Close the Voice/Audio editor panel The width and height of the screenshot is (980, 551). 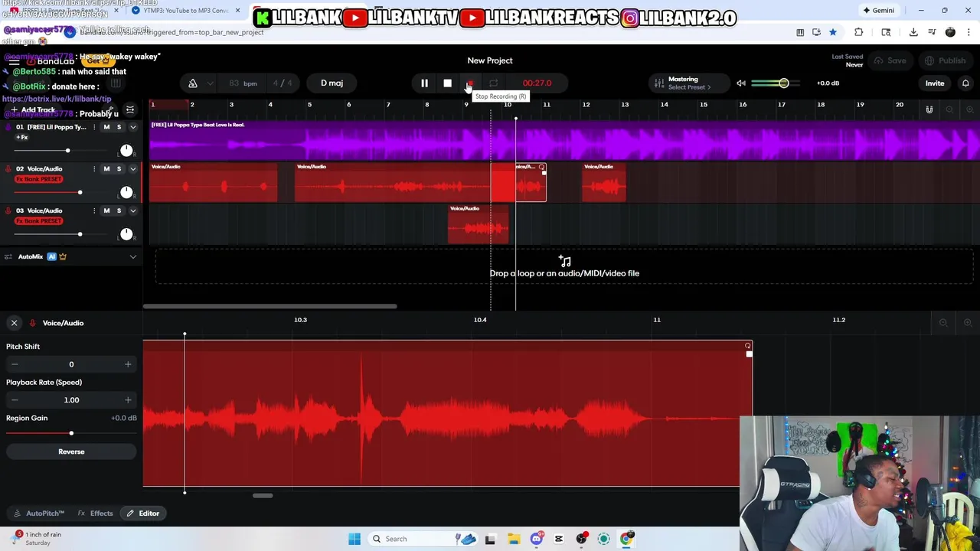coord(14,323)
